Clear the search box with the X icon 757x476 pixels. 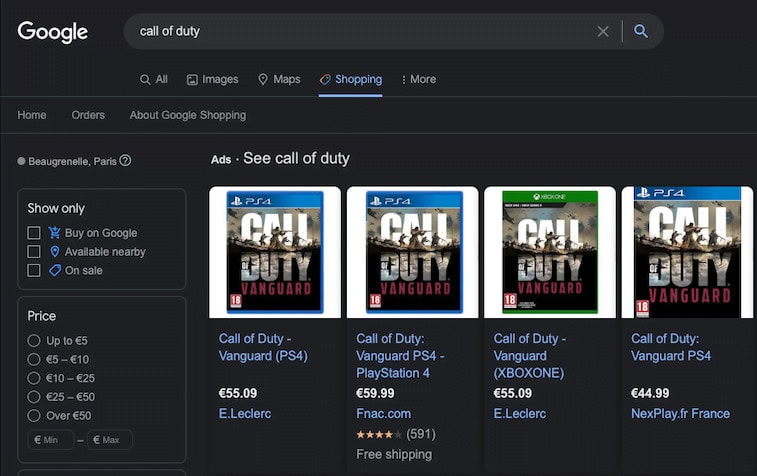tap(603, 31)
